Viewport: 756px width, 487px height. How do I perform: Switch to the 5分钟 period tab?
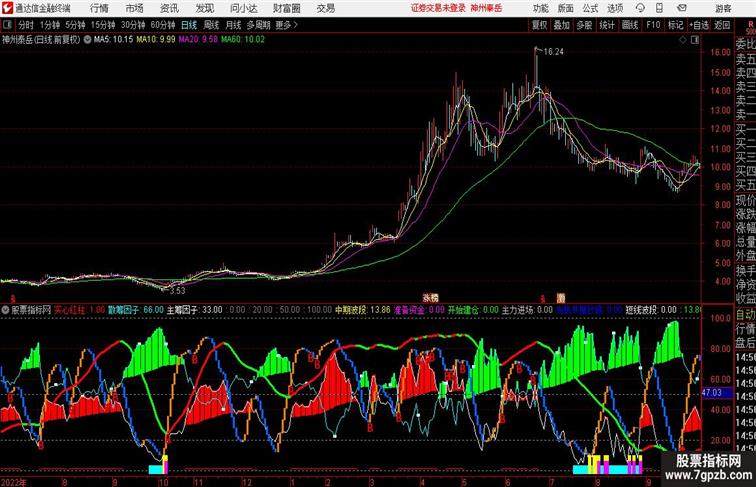pyautogui.click(x=75, y=25)
